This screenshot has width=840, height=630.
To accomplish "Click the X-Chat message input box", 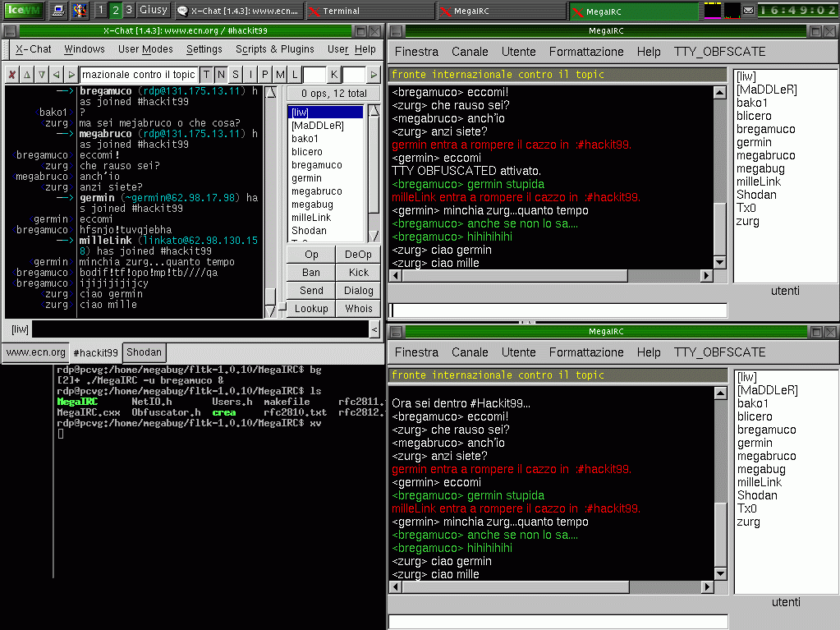I will [x=200, y=329].
